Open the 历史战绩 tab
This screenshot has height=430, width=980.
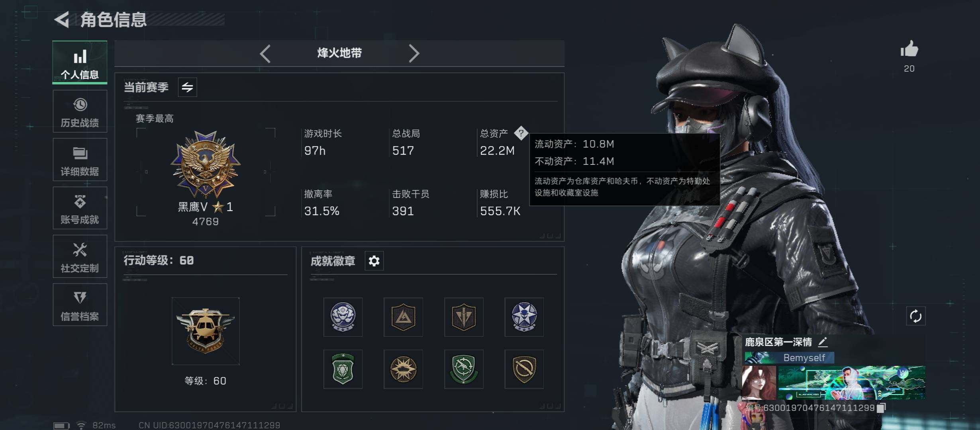tap(80, 111)
